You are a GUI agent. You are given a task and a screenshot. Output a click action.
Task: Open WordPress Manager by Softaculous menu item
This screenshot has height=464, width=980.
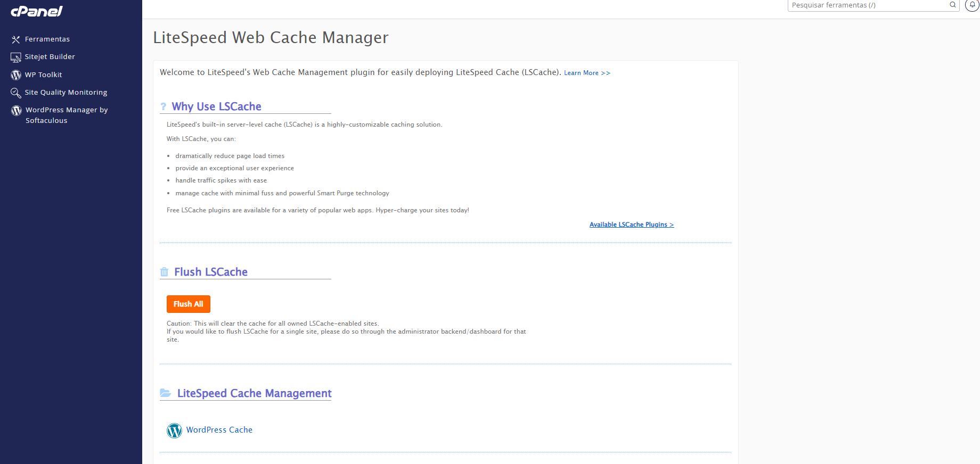pyautogui.click(x=67, y=115)
